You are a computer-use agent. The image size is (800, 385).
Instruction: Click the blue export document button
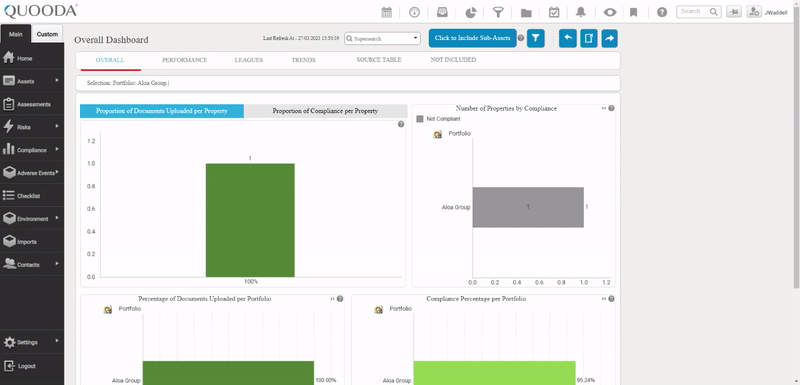(589, 38)
